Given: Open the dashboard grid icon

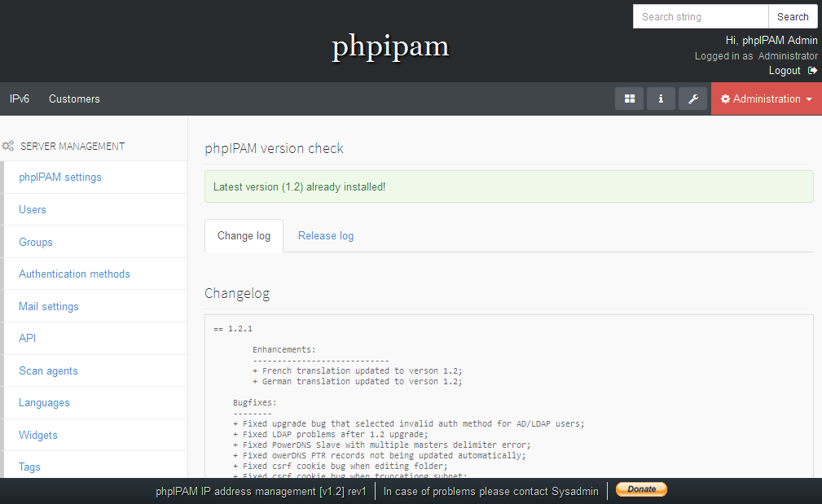Looking at the screenshot, I should coord(629,99).
